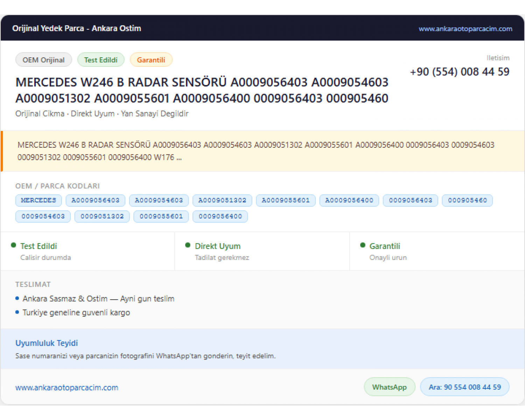Click the A0009056403 part code chip
525x420 pixels.
click(x=95, y=200)
